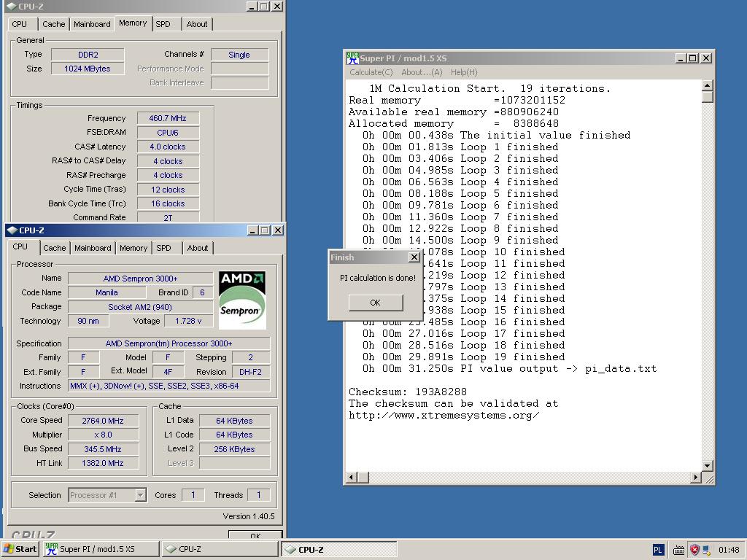Open Memory tab in lower CPU-Z window
The width and height of the screenshot is (747, 560).
click(133, 248)
